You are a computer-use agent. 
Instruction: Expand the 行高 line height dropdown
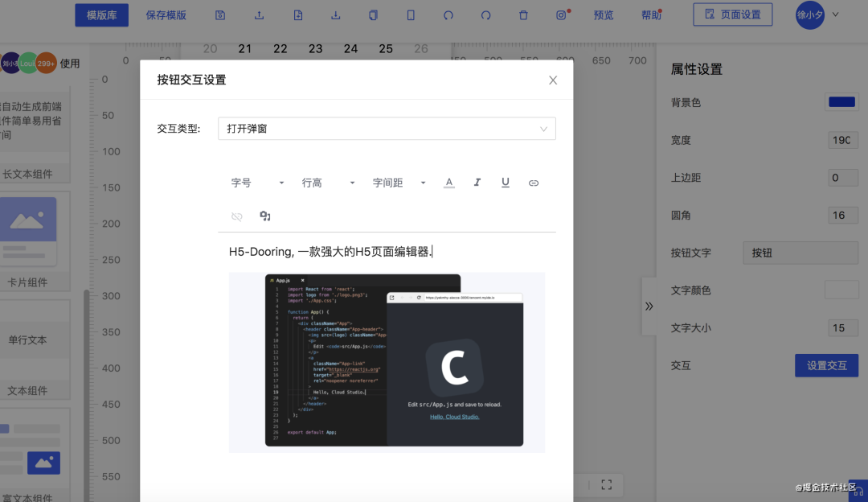pyautogui.click(x=328, y=183)
